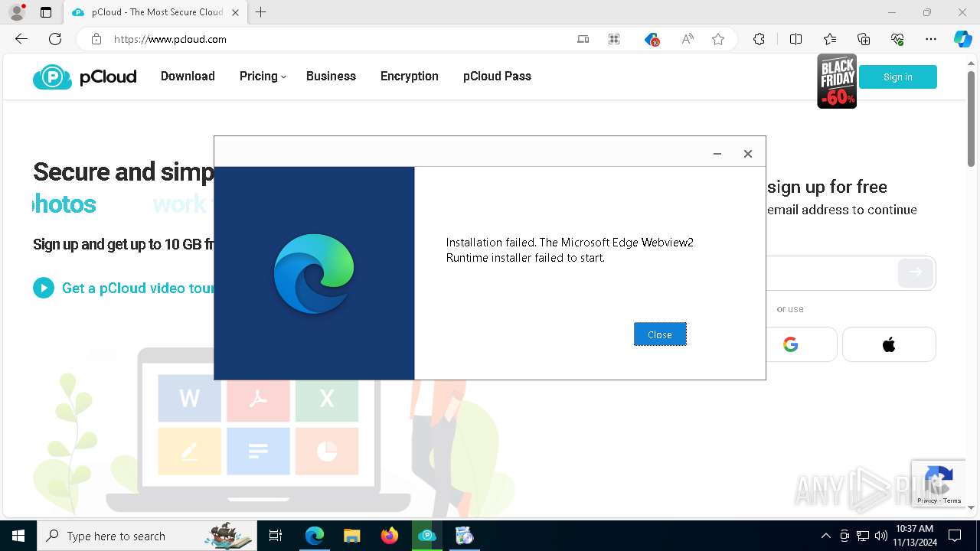Screen dimensions: 980x551
Task: Click the pCloud logo
Action: coord(84,77)
